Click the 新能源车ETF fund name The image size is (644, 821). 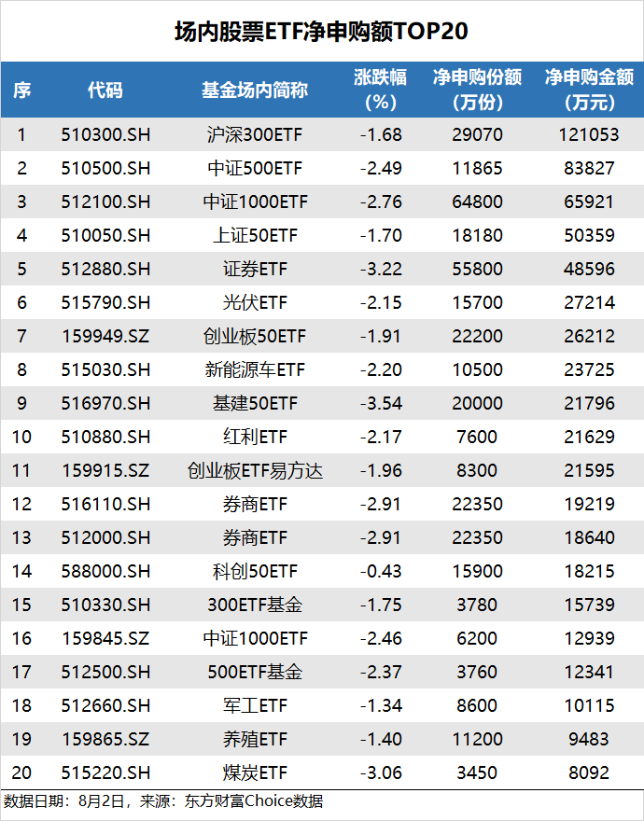coord(255,369)
